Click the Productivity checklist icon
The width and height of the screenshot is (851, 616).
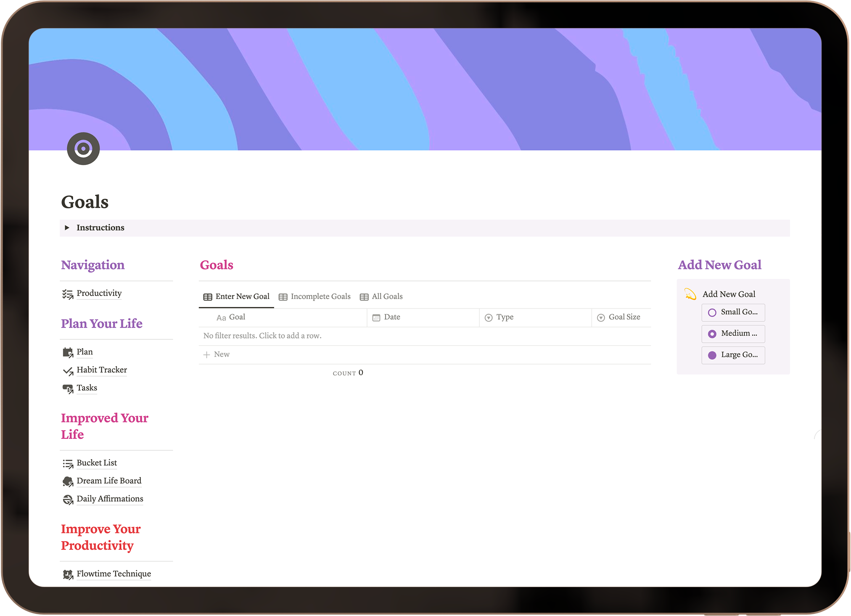(68, 294)
